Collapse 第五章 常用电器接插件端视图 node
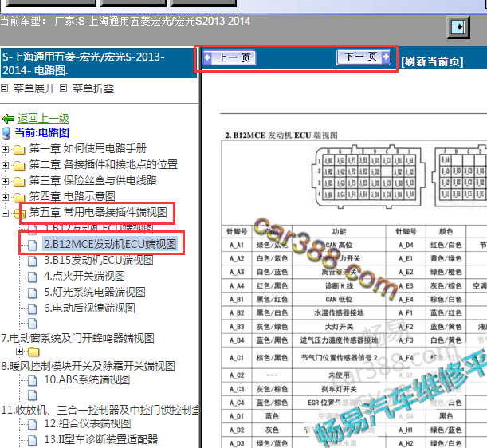The height and width of the screenshot is (448, 487). click(x=5, y=213)
